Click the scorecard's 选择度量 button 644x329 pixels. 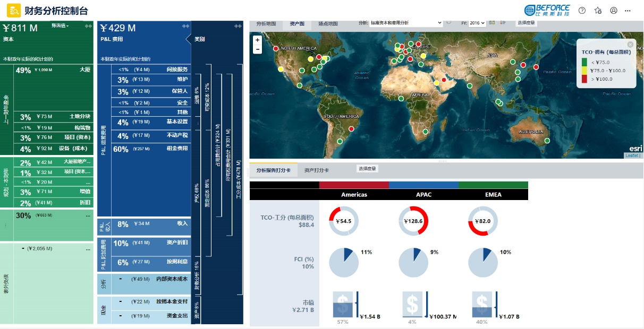click(367, 169)
